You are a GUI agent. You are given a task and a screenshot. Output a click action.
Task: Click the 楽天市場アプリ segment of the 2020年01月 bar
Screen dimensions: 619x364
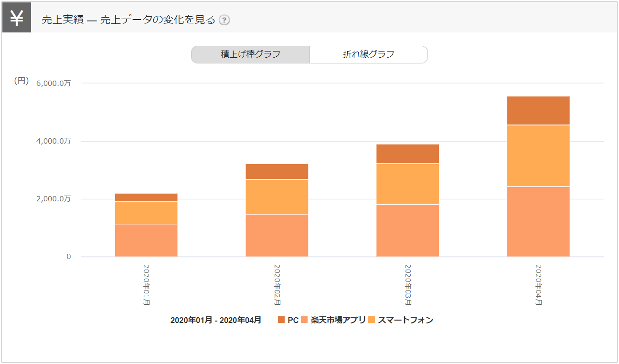click(146, 240)
